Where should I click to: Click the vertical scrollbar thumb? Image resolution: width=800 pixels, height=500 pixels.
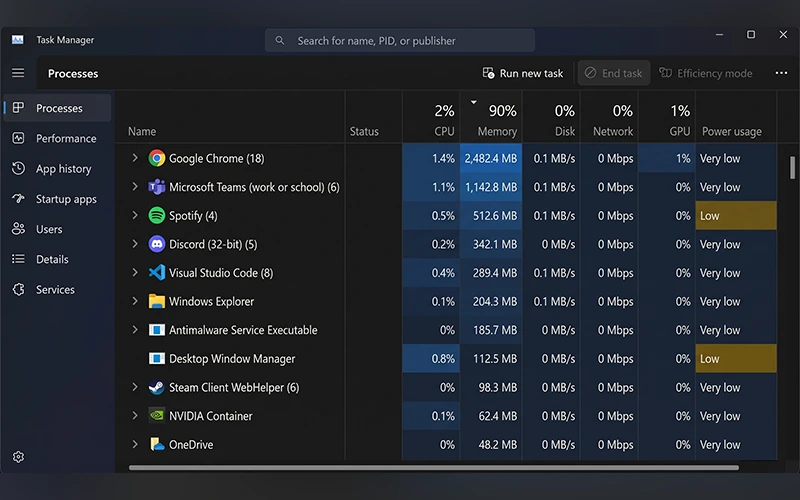click(x=792, y=168)
